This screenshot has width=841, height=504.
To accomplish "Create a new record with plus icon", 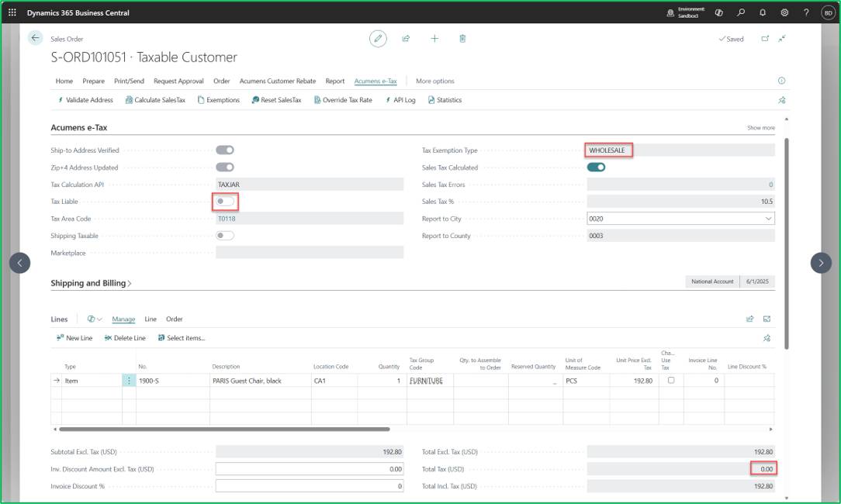I will (x=434, y=39).
